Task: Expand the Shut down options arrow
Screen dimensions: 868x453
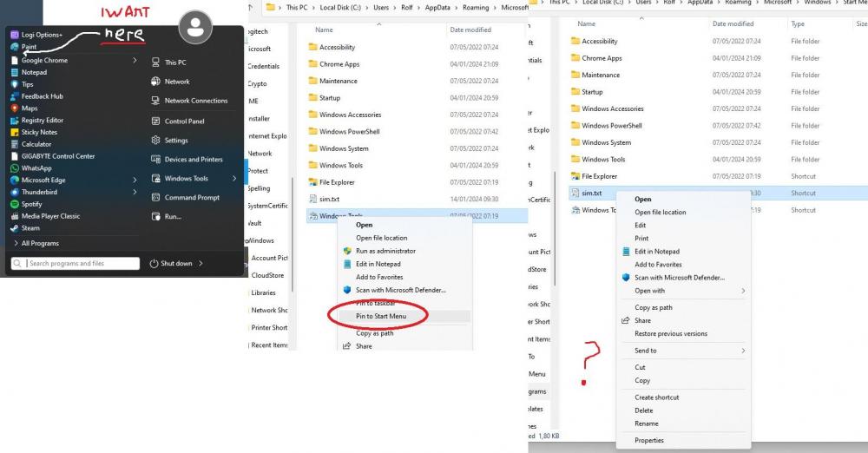Action: click(x=201, y=264)
